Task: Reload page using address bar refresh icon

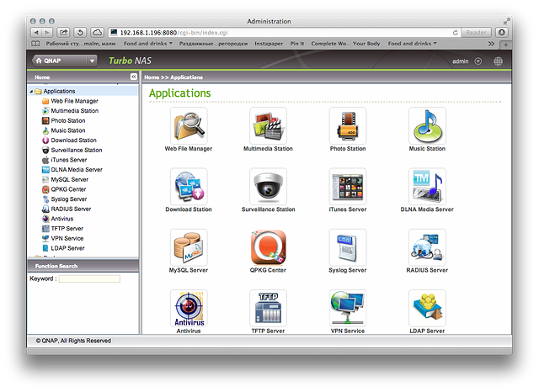Action: click(455, 33)
